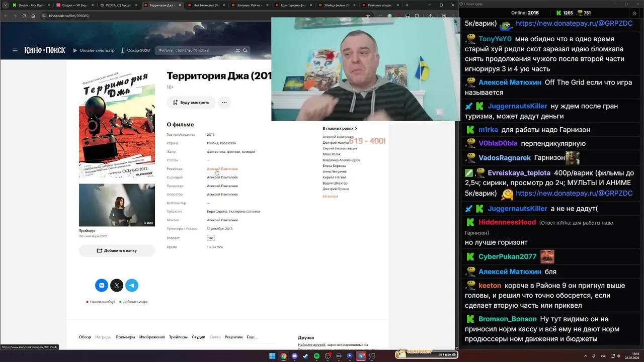644x362 pixels.
Task: Switch to the Убийца фильм tab
Action: point(336,5)
